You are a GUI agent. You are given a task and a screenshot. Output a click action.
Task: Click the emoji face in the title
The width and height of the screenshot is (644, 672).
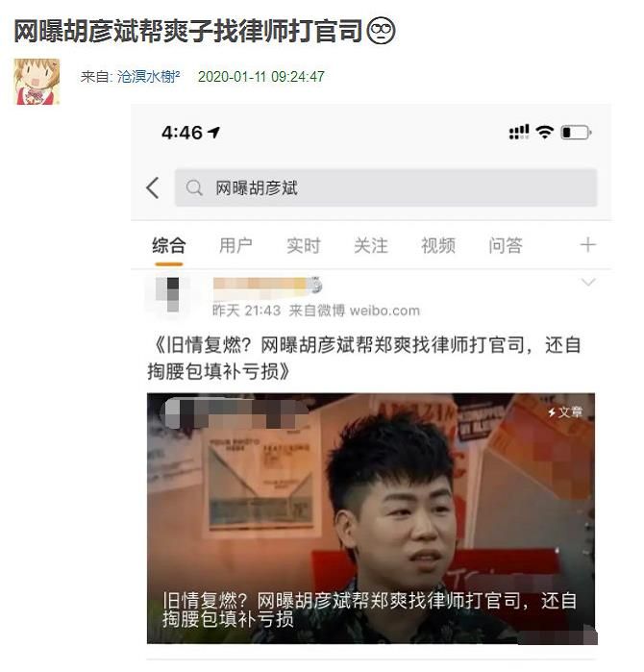pyautogui.click(x=382, y=31)
